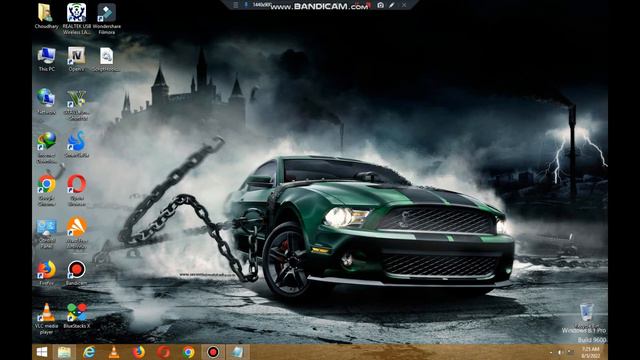Close the Bandicam recording bar
This screenshot has height=360, width=640.
[x=404, y=5]
